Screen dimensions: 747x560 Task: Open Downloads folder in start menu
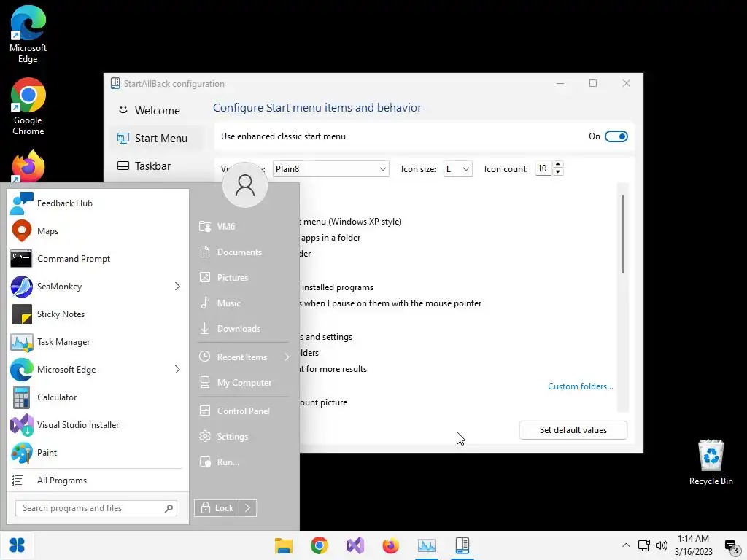point(244,329)
